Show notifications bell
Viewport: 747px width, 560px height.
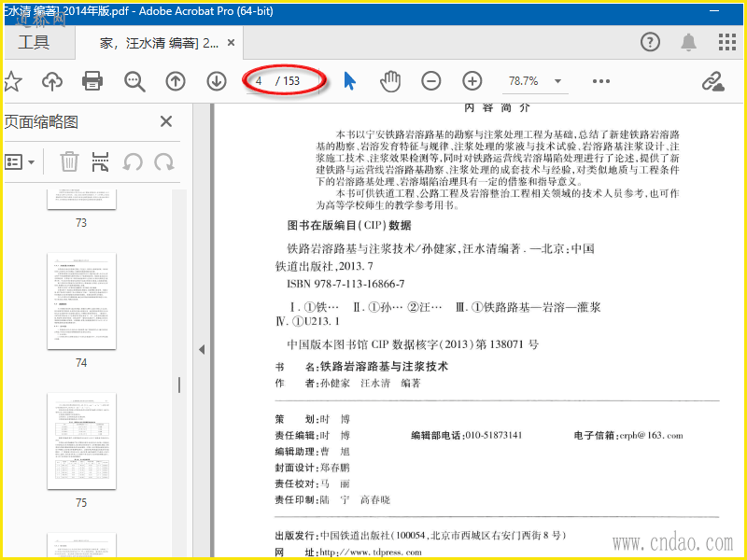coord(688,42)
